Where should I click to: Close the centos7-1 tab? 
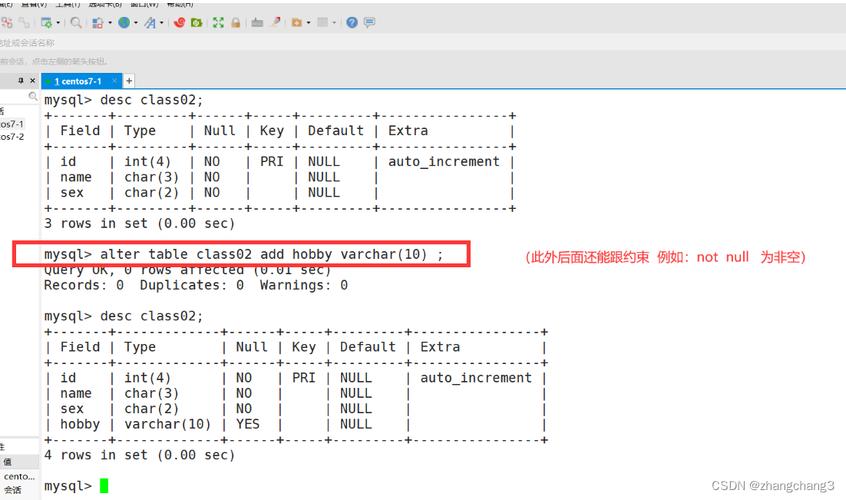coord(114,81)
